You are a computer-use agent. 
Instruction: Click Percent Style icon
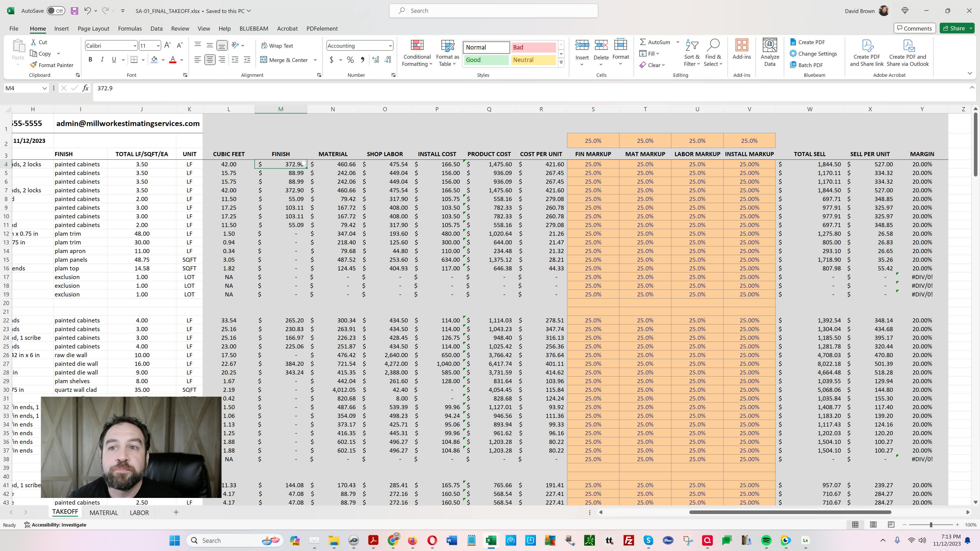point(350,60)
